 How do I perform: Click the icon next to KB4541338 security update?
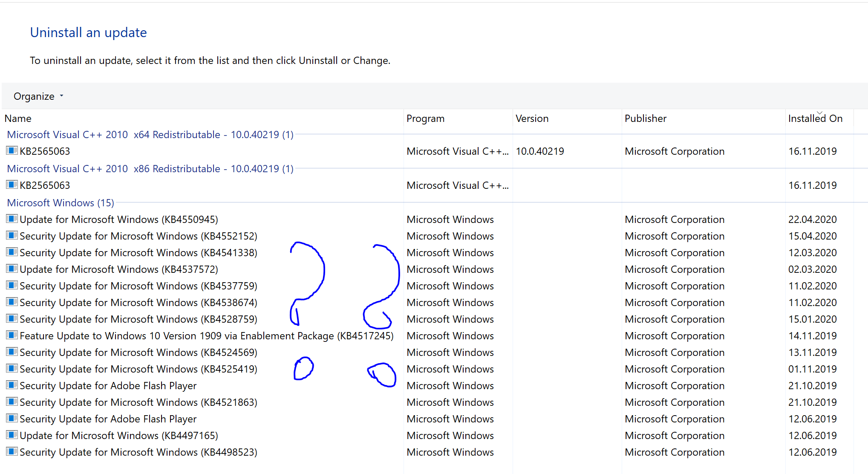click(12, 252)
